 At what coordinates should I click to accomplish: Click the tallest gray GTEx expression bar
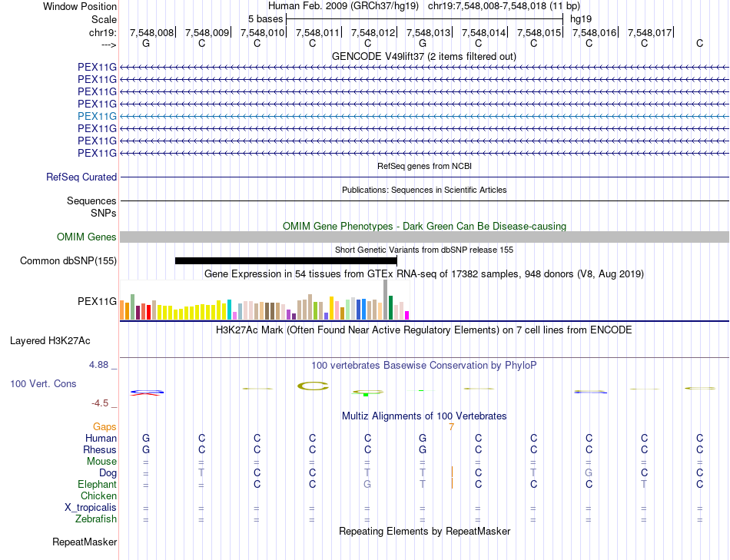point(386,300)
